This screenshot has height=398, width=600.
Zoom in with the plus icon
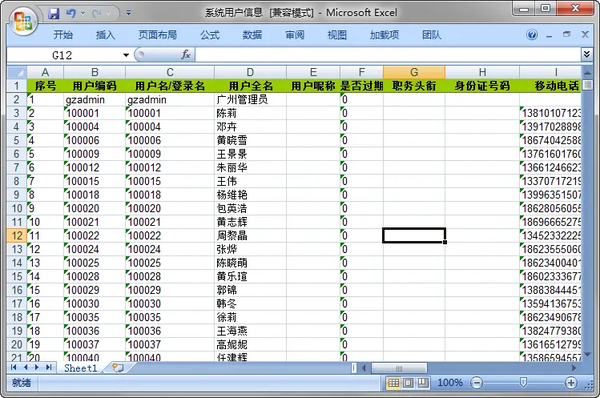571,382
